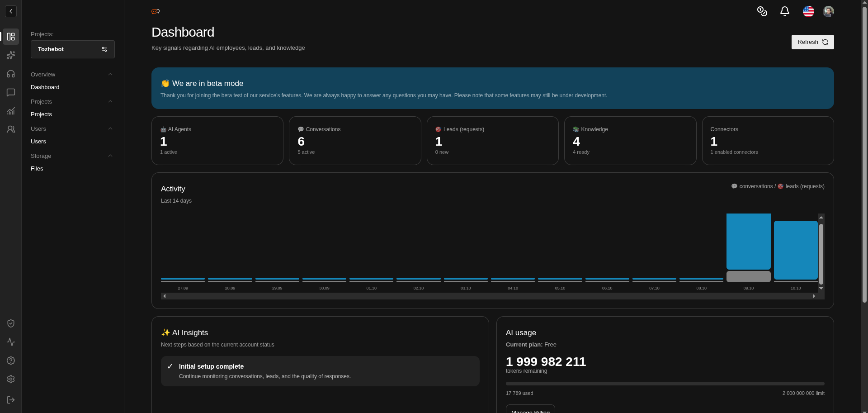The width and height of the screenshot is (868, 413).
Task: Open the activity pulse icon in sidebar
Action: (11, 342)
